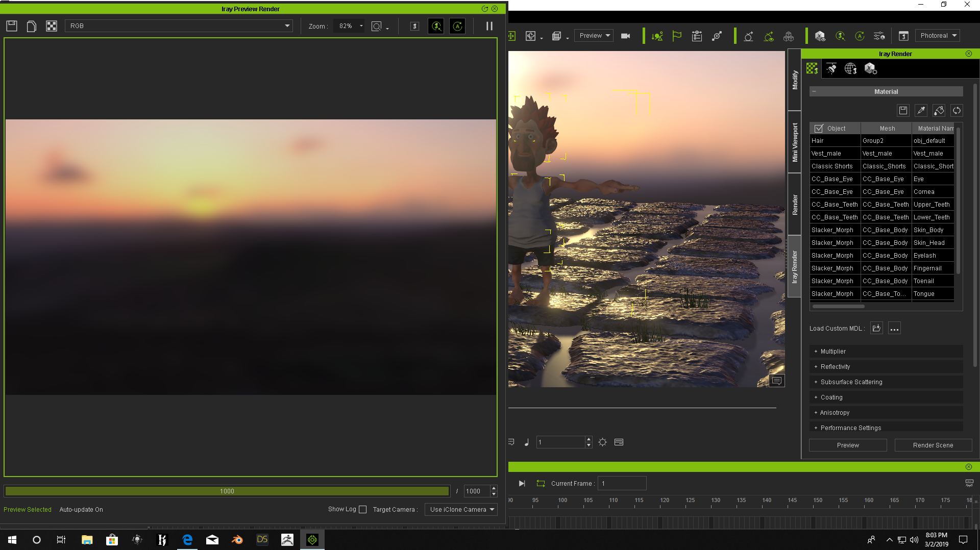980x550 pixels.
Task: Open the clipboard list panel icon
Action: (697, 36)
